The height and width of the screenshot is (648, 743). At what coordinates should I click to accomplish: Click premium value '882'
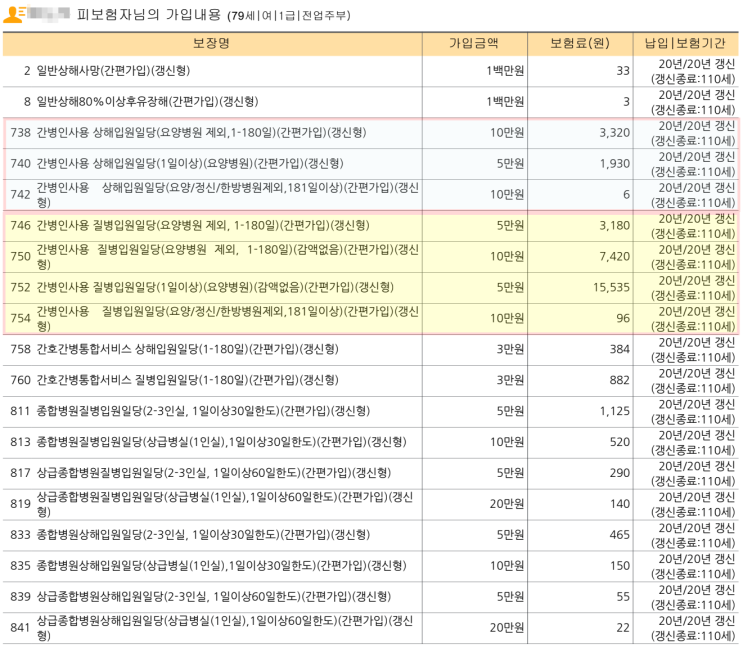tap(620, 380)
